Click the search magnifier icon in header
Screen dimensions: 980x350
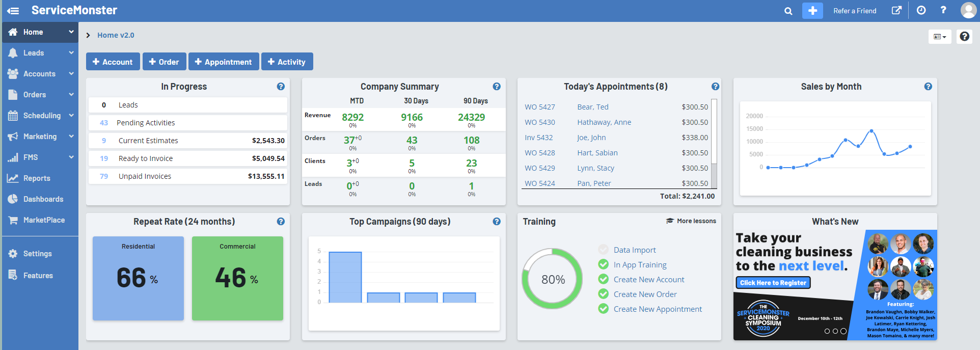[x=788, y=11]
